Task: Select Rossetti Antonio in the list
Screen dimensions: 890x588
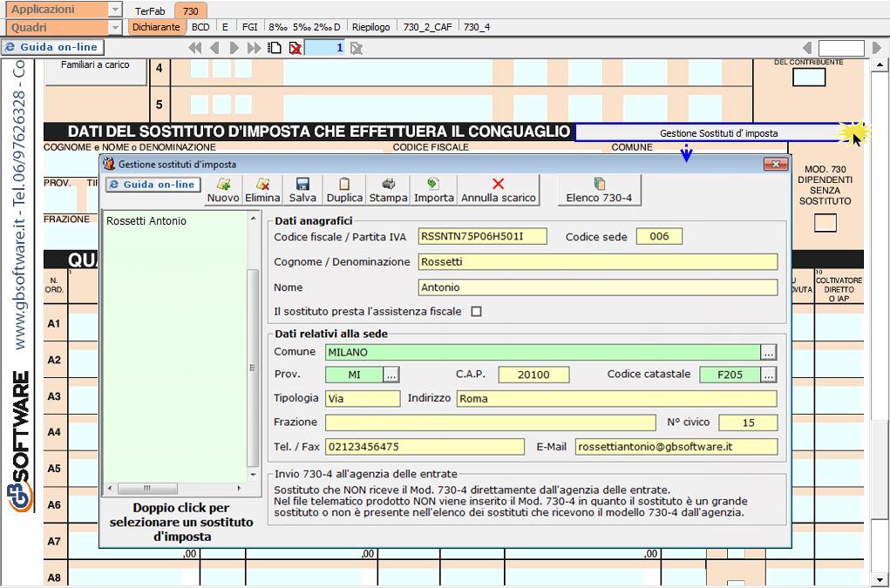Action: (146, 221)
